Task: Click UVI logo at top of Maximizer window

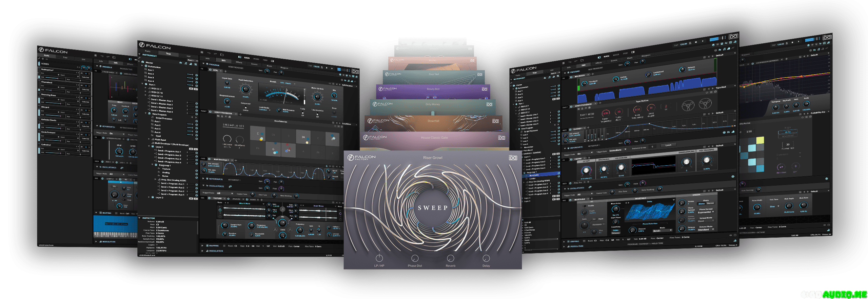Action: click(x=733, y=37)
